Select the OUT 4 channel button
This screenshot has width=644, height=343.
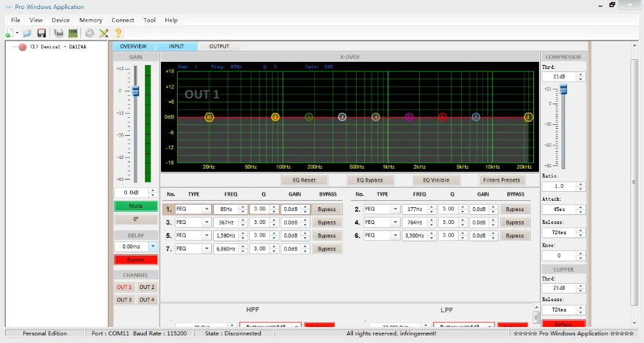click(147, 300)
